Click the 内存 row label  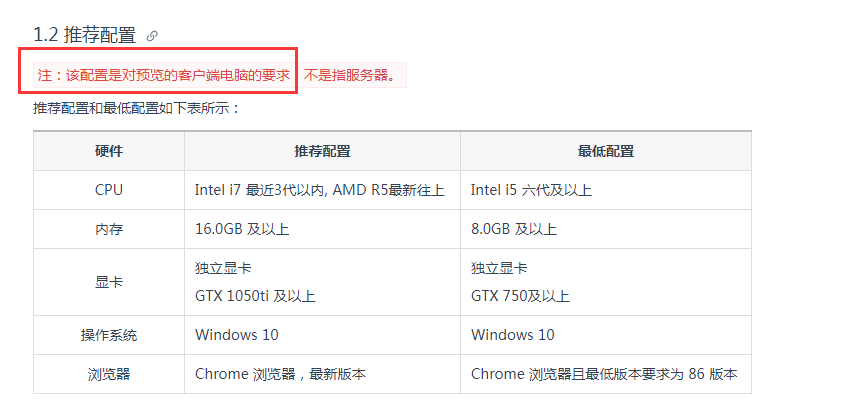109,229
